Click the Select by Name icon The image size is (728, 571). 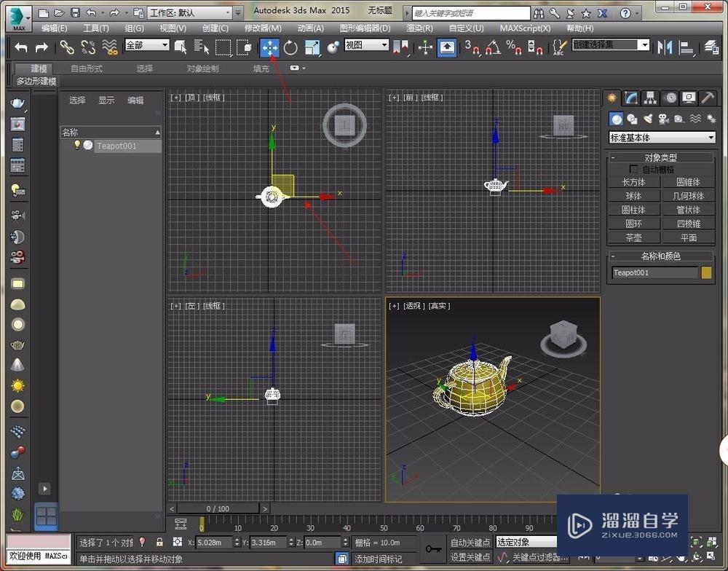click(x=202, y=47)
